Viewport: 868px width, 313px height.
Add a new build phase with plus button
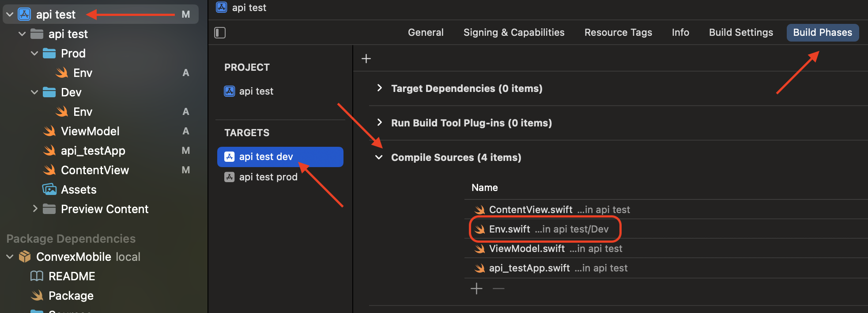click(x=366, y=58)
